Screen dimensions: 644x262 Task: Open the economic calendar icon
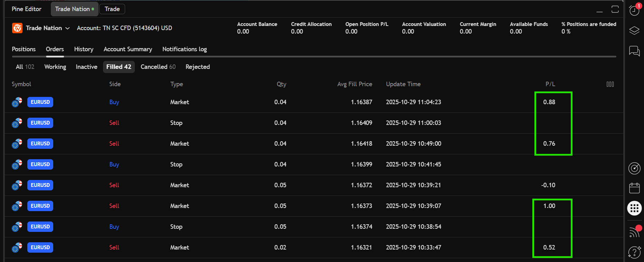pos(634,188)
